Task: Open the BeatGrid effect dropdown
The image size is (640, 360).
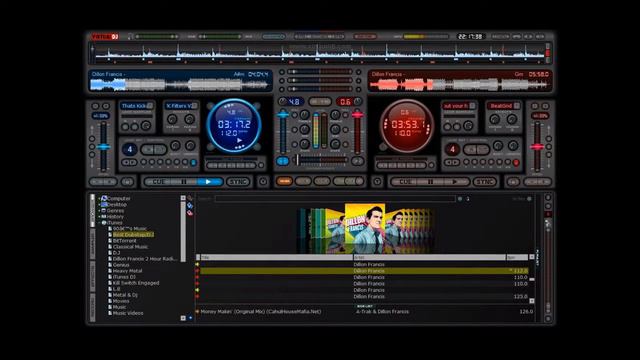Action: (517, 106)
